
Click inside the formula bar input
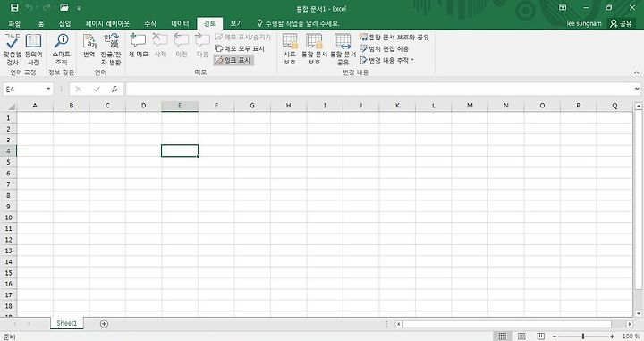(380, 89)
